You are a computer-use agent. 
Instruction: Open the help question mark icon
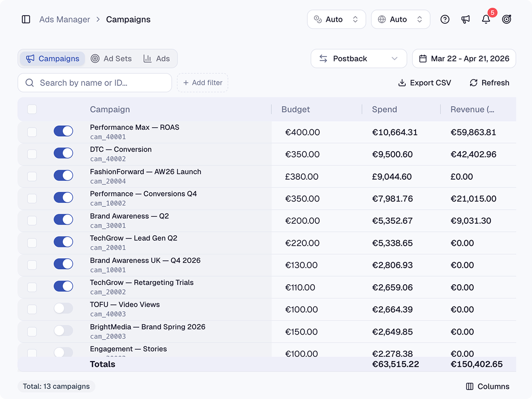click(x=445, y=19)
